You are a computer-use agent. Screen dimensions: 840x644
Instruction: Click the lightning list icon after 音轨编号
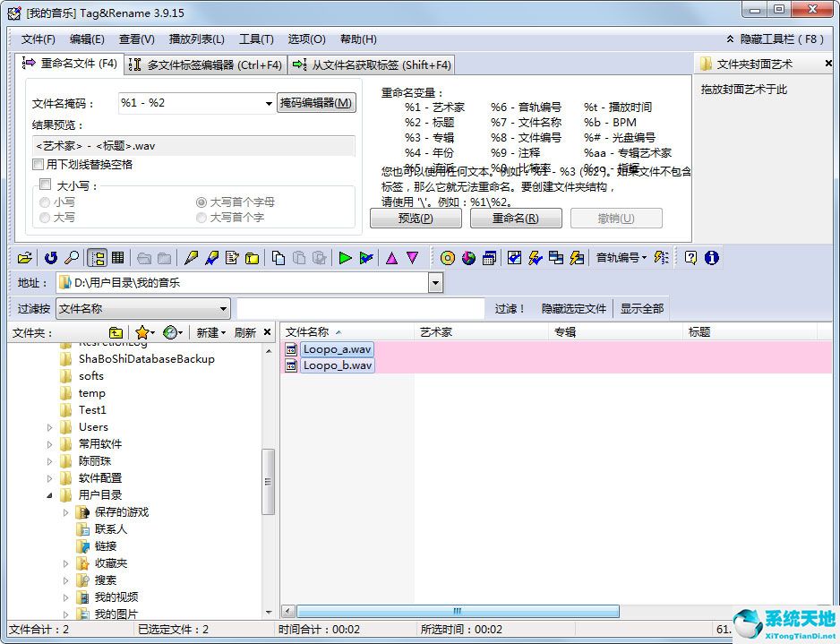[x=662, y=258]
